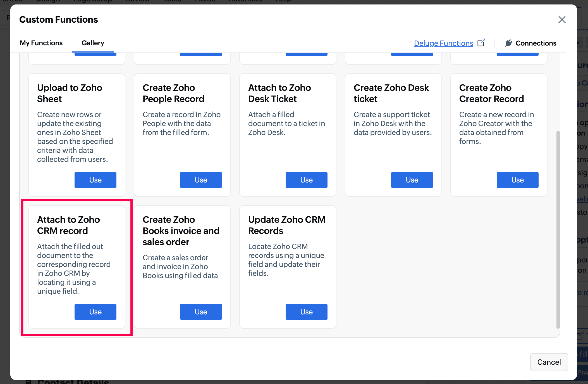Click the Upload to Zoho Sheet card heading
The width and height of the screenshot is (588, 384).
(70, 93)
